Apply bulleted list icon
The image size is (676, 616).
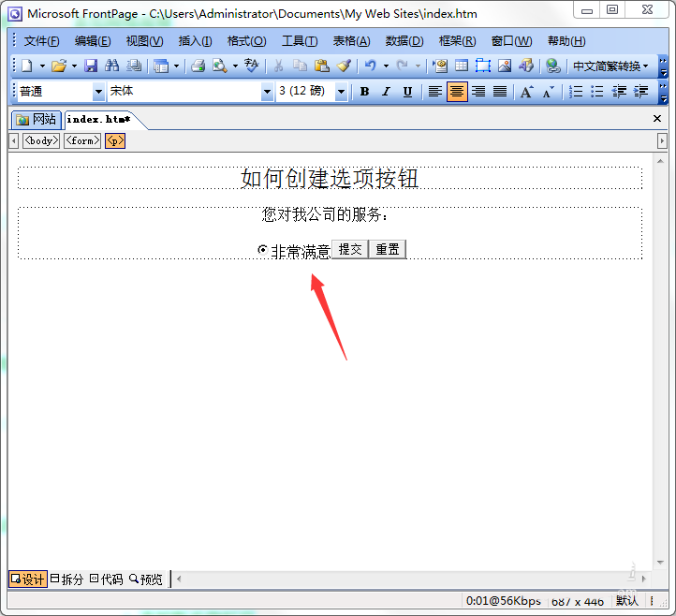click(x=597, y=92)
